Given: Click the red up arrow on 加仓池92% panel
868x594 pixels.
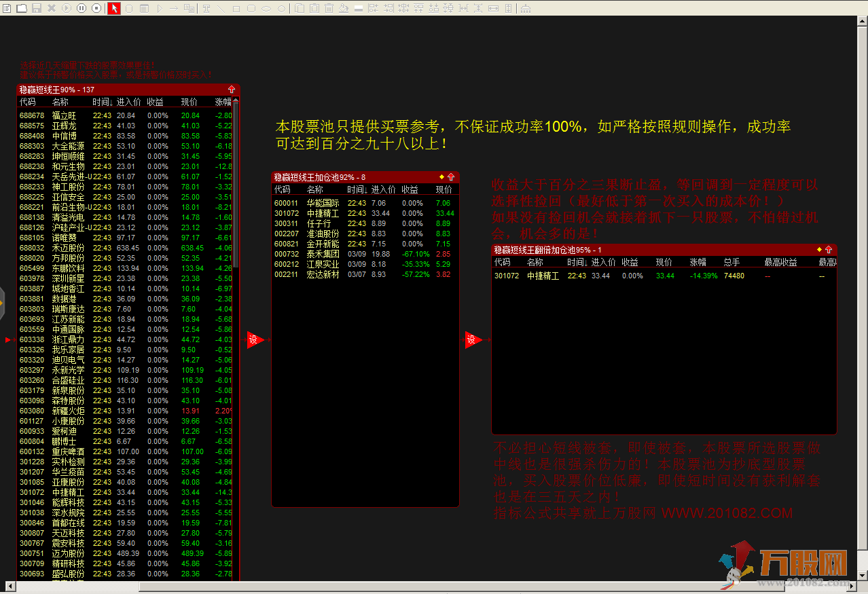Looking at the screenshot, I should [x=450, y=177].
